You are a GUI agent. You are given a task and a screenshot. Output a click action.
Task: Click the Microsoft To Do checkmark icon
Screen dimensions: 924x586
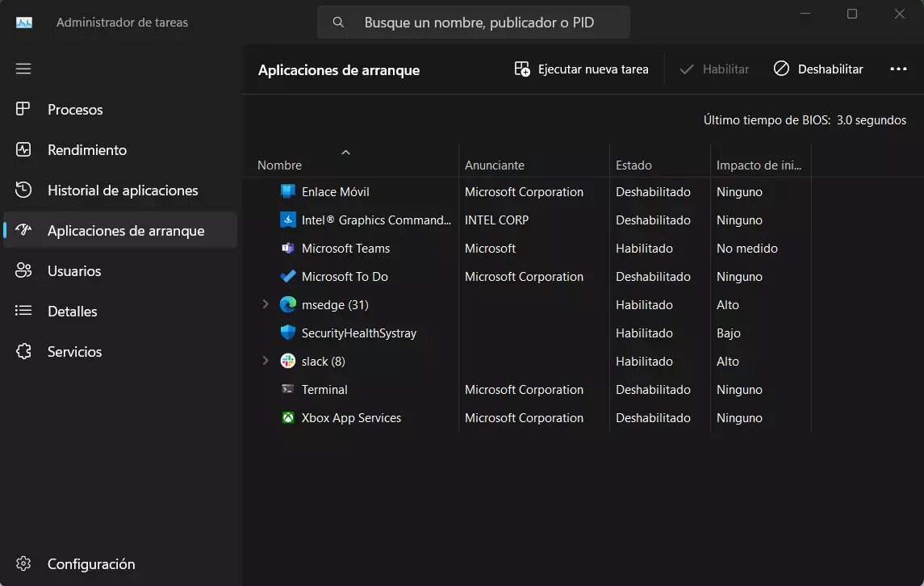pyautogui.click(x=288, y=277)
